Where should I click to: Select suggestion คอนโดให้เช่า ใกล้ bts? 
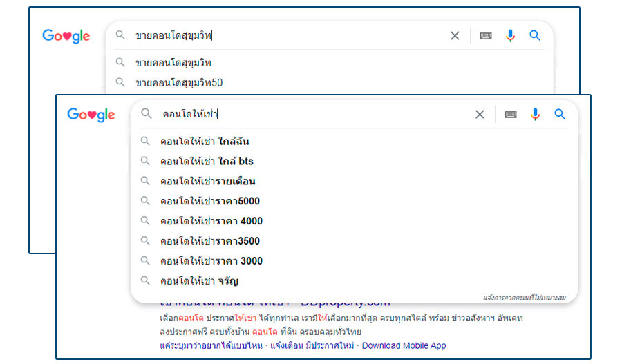point(207,162)
